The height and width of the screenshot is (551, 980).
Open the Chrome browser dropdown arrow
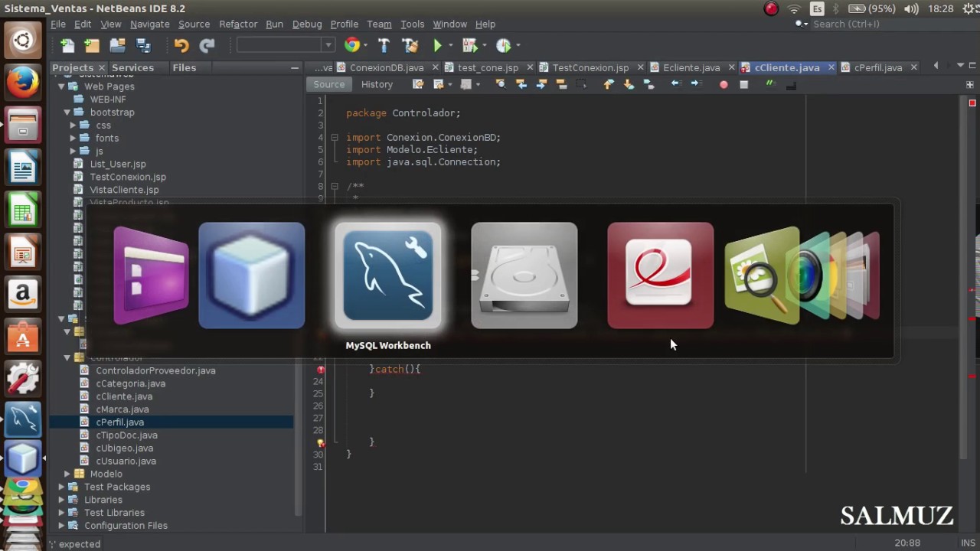365,45
